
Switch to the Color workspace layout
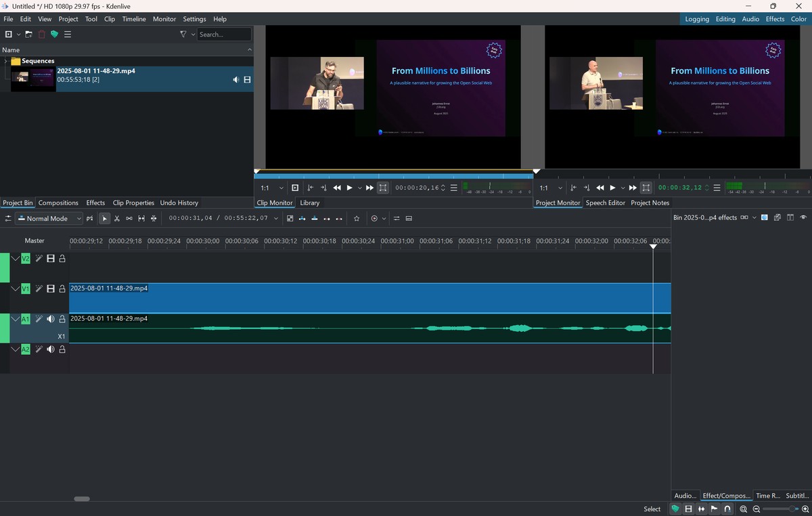point(798,19)
